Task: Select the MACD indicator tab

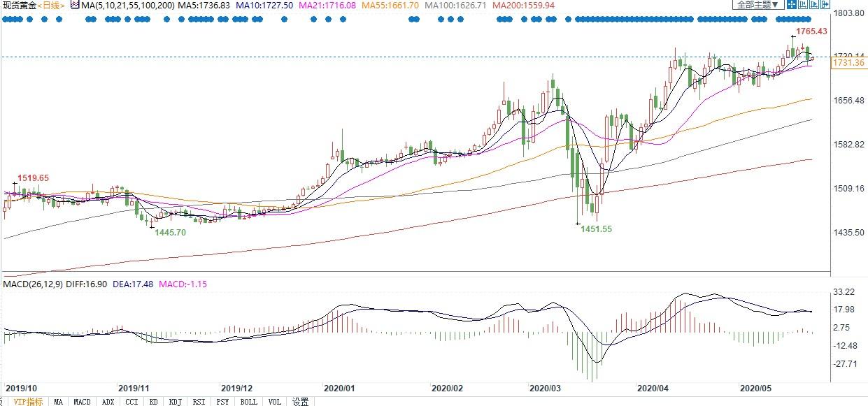Action: point(82,401)
